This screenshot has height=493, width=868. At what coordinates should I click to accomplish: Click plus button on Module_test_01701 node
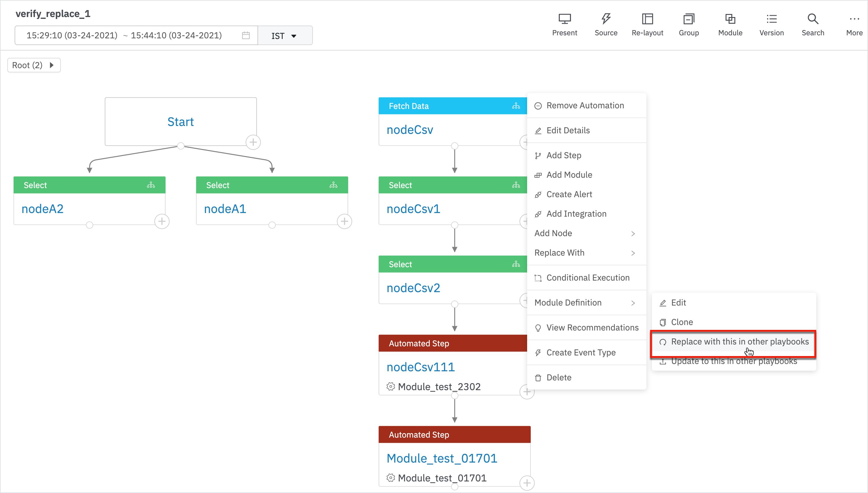[527, 483]
